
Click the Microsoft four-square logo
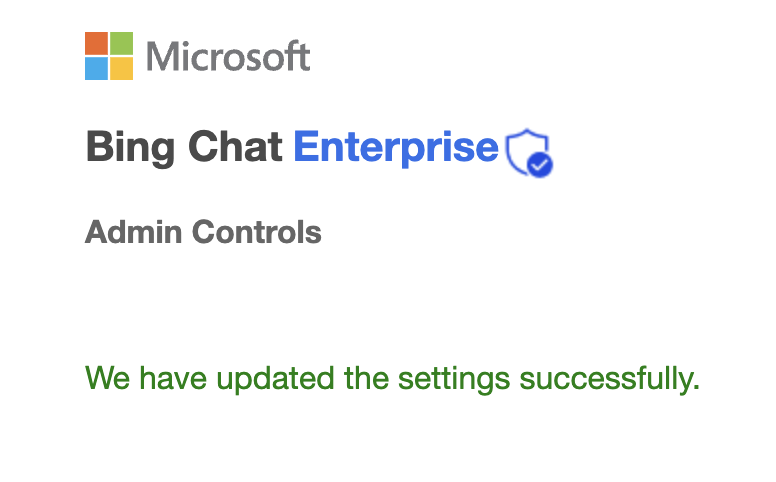point(109,56)
